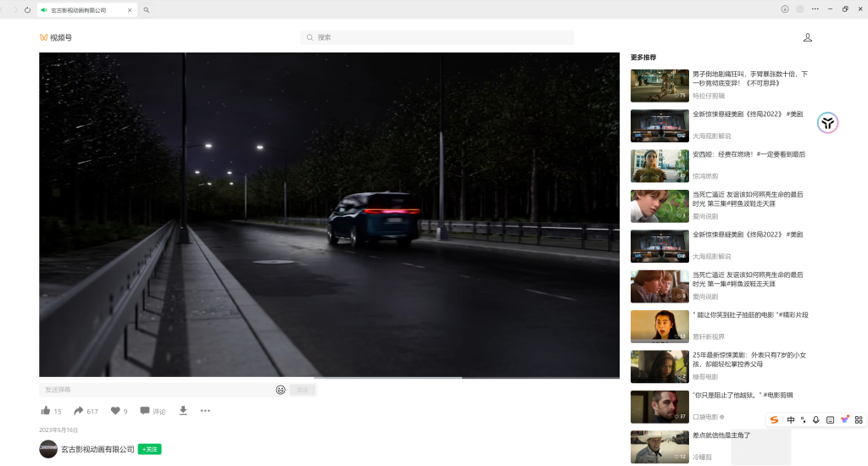Click the globe icon in the title bar

click(800, 8)
